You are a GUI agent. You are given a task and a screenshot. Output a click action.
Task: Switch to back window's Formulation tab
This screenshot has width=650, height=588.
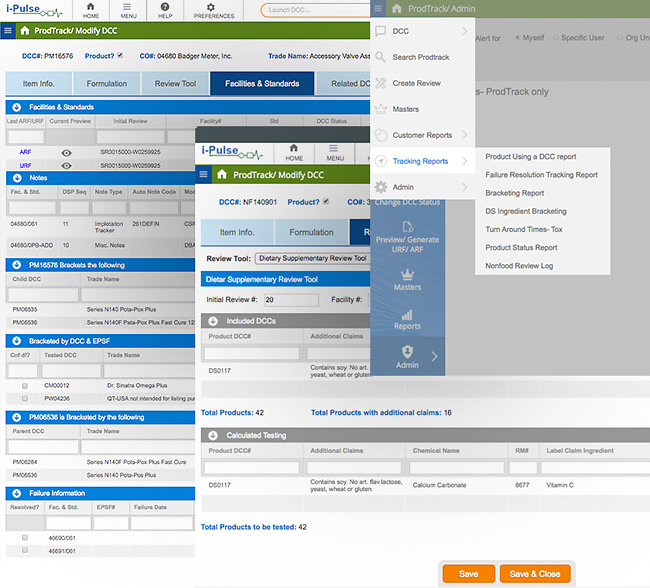(107, 83)
